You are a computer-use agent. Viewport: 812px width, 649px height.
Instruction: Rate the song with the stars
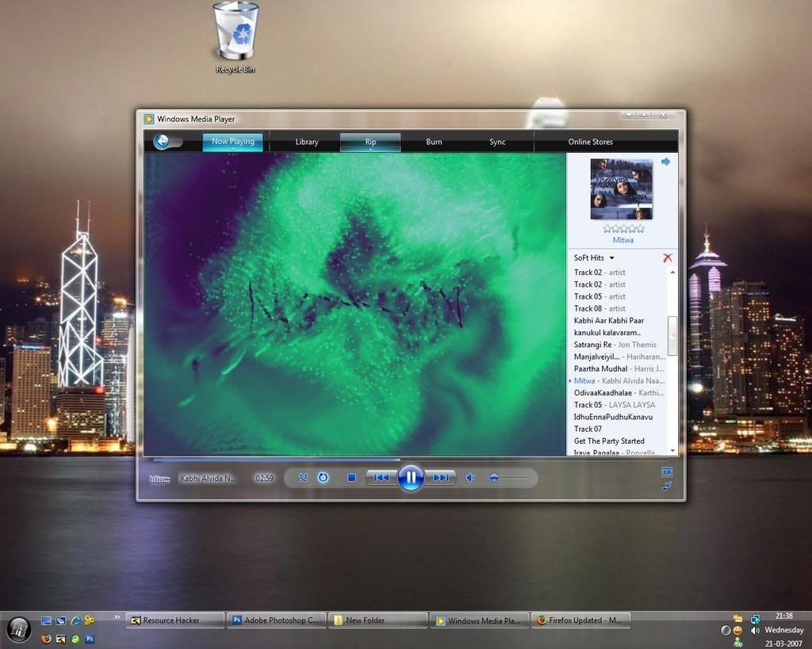click(623, 229)
